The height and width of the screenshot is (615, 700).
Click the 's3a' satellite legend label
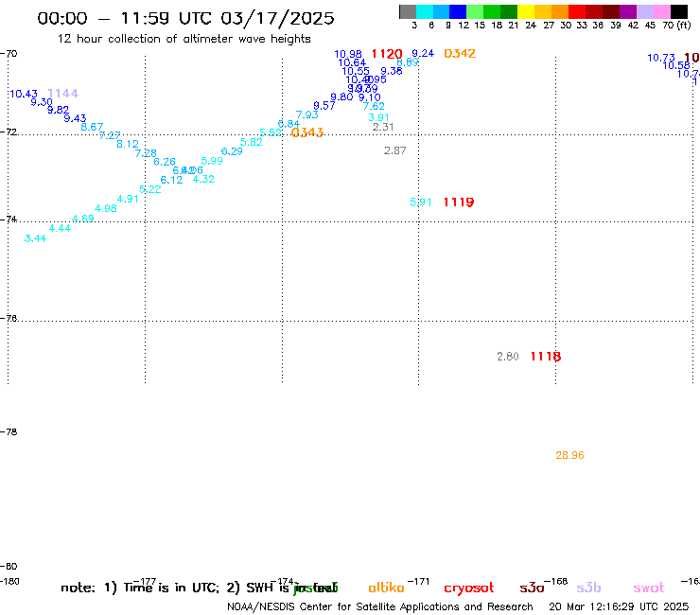[532, 588]
